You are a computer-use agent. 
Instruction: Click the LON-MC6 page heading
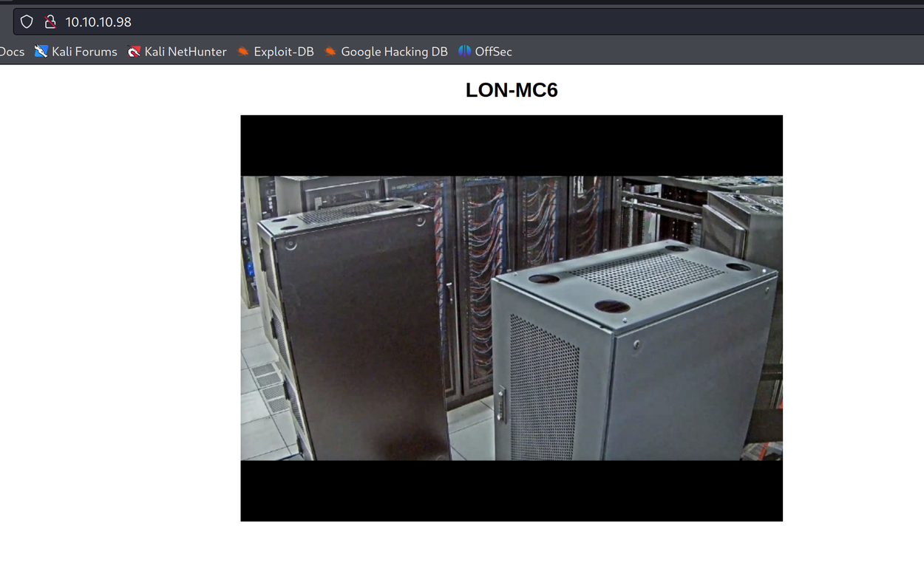(x=512, y=90)
